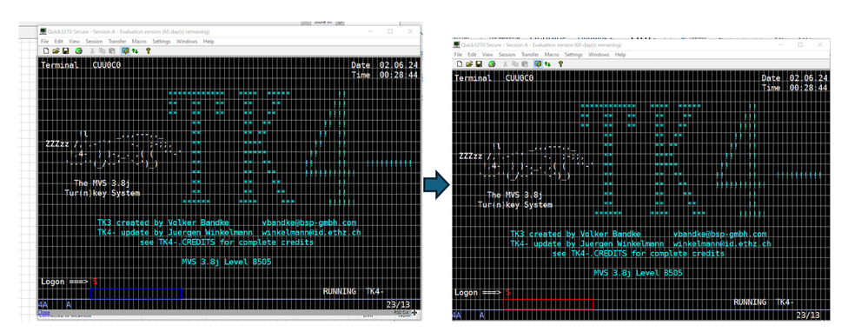This screenshot has width=868, height=332.
Task: Open Windows menu in left window
Action: 187,42
